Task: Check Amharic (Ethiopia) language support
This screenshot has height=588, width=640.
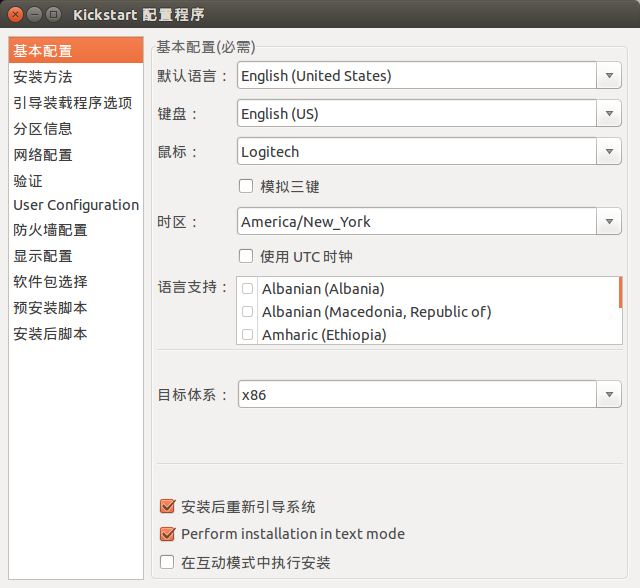Action: (247, 335)
